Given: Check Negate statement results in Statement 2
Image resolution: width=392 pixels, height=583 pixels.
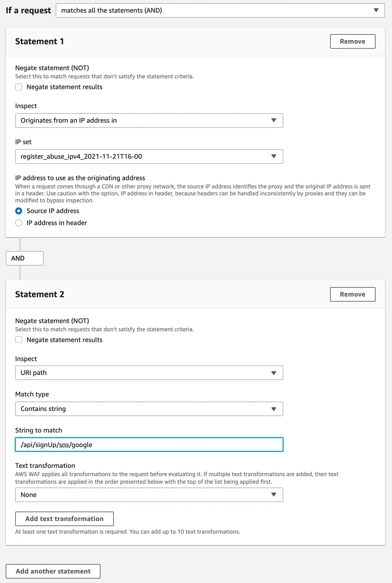Looking at the screenshot, I should [x=19, y=340].
